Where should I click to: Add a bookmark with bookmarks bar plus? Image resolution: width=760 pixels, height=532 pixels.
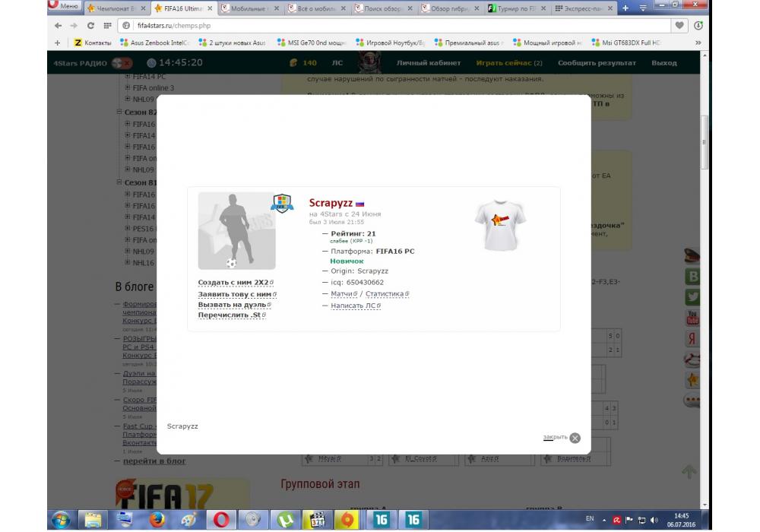pyautogui.click(x=57, y=43)
